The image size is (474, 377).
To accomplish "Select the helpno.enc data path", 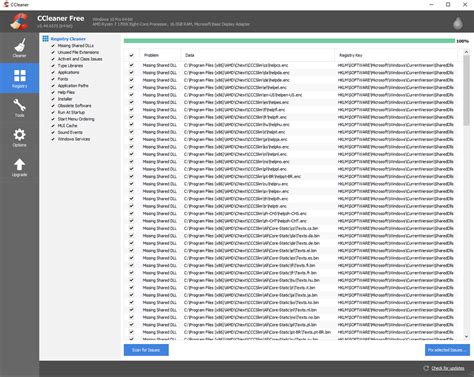I will click(237, 161).
